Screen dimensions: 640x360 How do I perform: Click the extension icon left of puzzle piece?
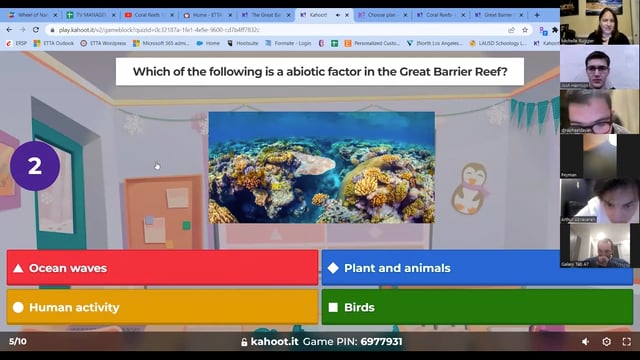click(543, 31)
